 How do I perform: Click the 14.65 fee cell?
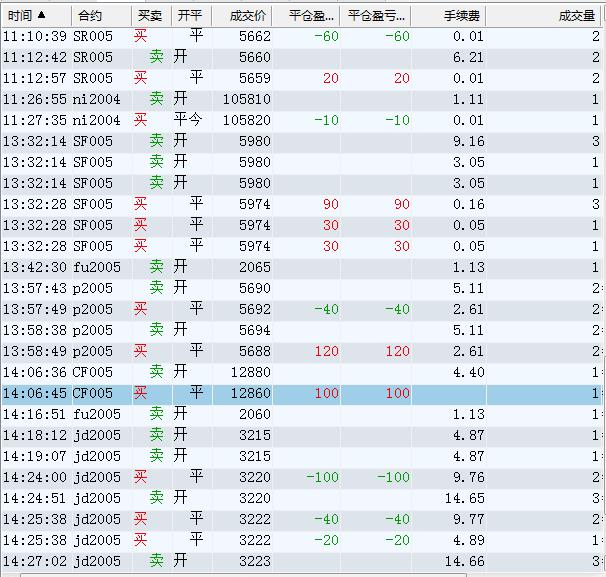464,498
